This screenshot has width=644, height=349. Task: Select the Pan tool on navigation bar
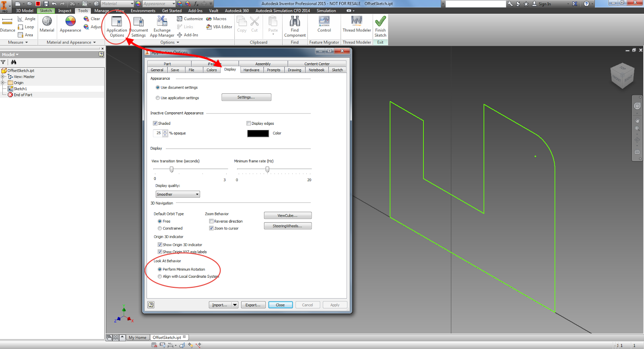pos(637,120)
